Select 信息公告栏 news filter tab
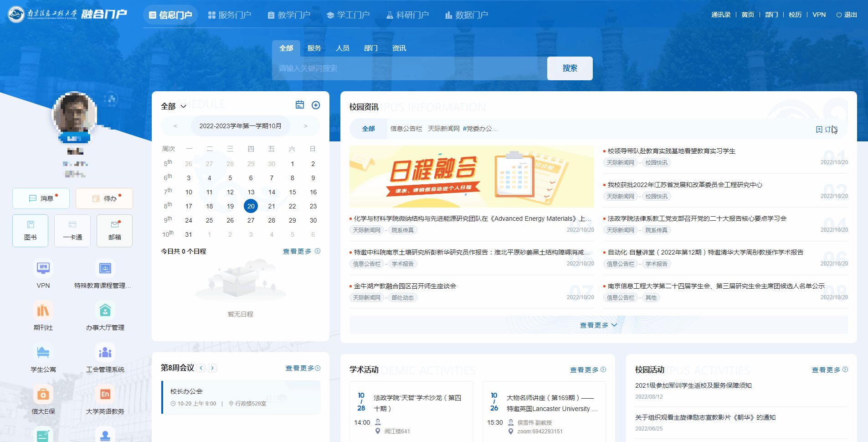 (x=406, y=129)
